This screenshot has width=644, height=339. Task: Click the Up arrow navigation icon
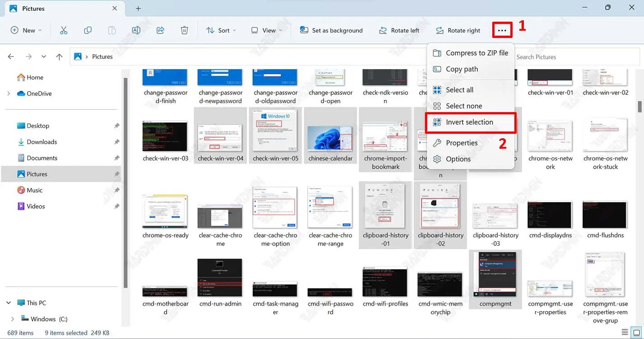click(x=59, y=56)
